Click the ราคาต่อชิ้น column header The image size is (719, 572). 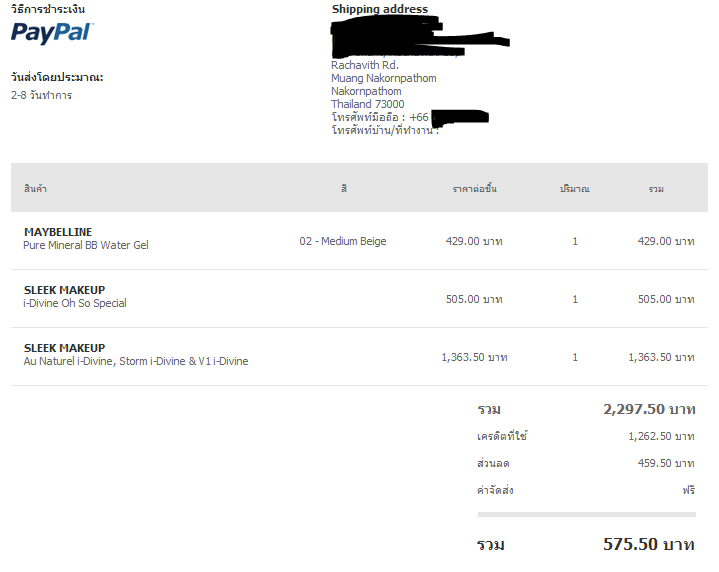[475, 189]
